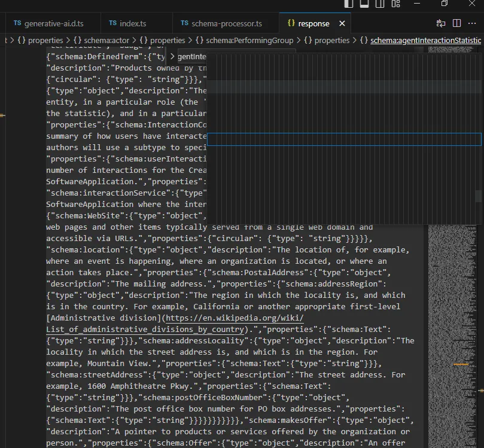The image size is (484, 448).
Task: Expand the arrow beside gentInte in the popup
Action: tap(172, 56)
